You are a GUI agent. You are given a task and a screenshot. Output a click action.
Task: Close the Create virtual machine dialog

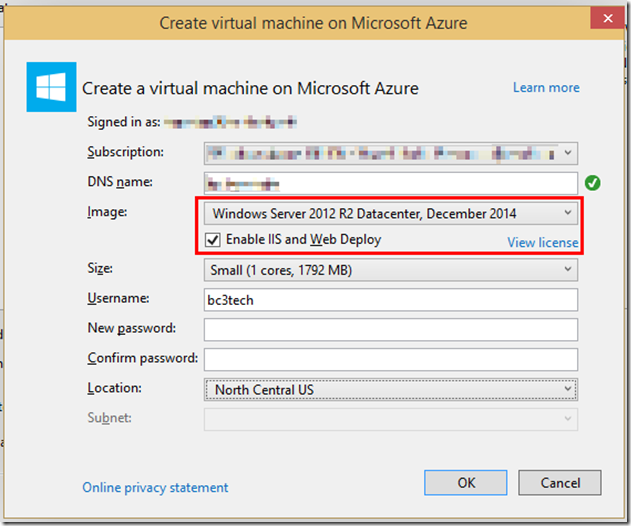click(608, 18)
